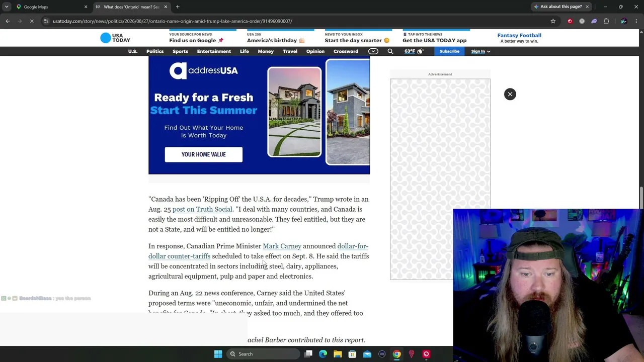Open the red recording app in taskbar
644x362 pixels.
coord(426,354)
